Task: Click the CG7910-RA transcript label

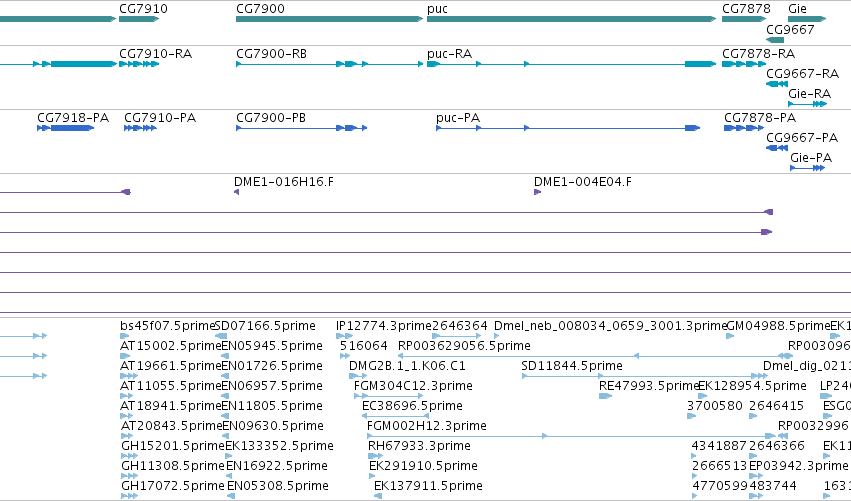Action: pos(155,54)
